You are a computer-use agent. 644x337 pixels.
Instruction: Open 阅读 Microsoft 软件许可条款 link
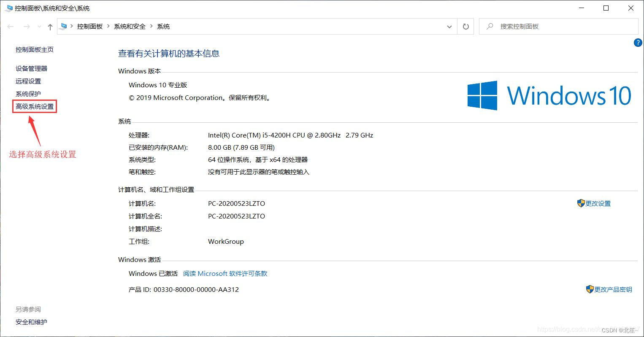pyautogui.click(x=225, y=273)
